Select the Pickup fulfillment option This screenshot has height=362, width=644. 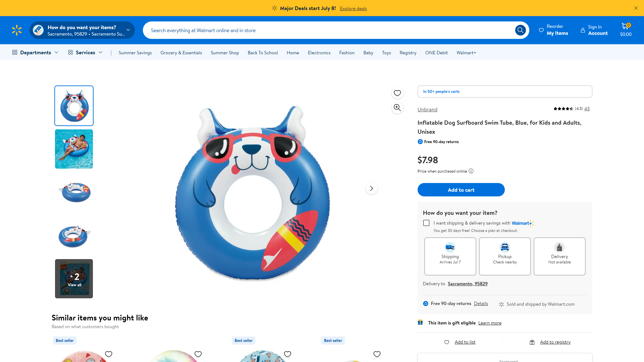click(x=504, y=256)
